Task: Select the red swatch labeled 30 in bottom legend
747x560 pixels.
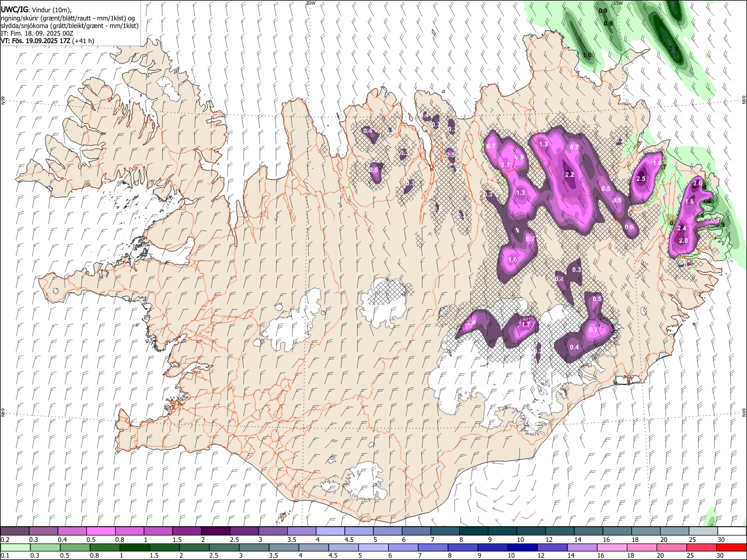Action: 731,548
